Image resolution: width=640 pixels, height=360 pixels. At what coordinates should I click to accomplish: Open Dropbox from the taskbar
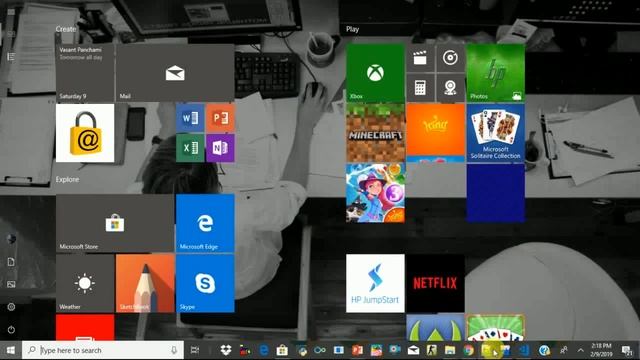point(226,350)
